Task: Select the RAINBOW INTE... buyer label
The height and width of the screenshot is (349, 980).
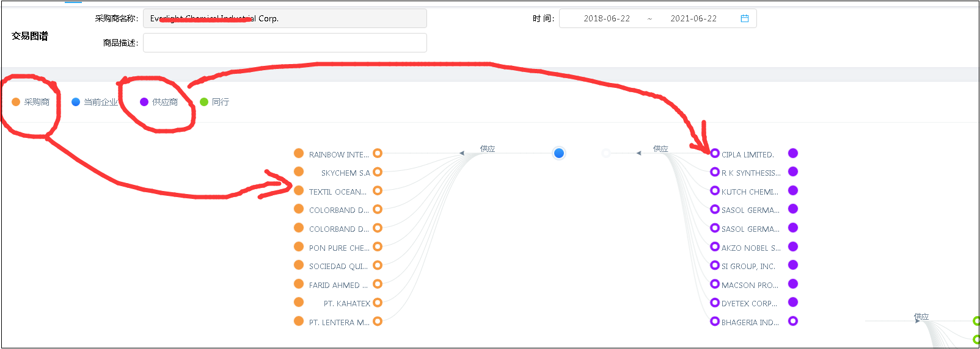Action: [338, 154]
